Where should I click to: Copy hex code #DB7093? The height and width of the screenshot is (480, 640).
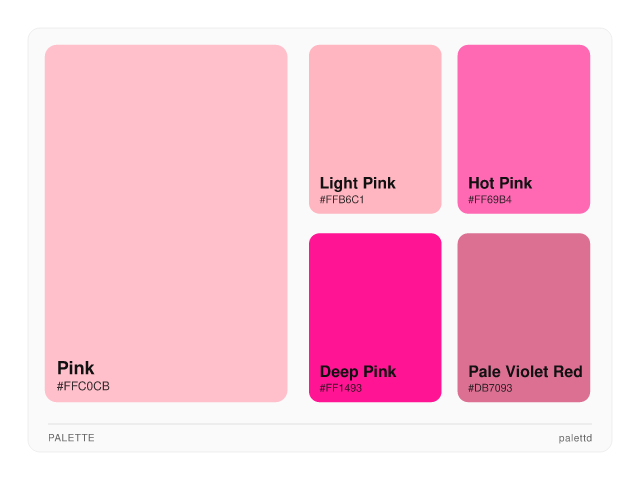(x=490, y=388)
